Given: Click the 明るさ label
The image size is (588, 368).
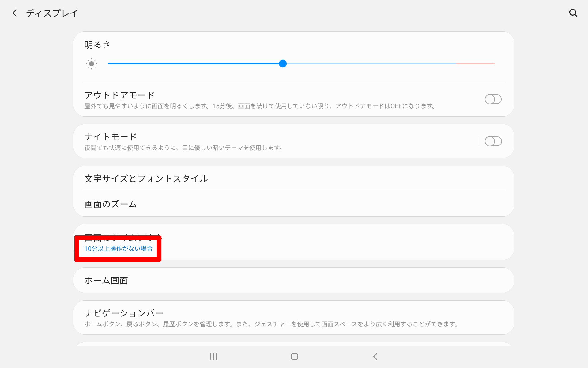Looking at the screenshot, I should tap(97, 45).
